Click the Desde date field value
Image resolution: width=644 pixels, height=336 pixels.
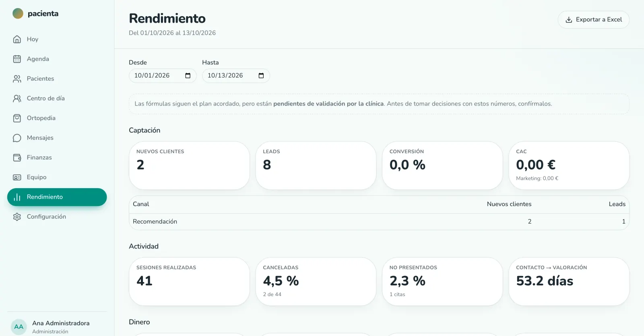click(x=152, y=76)
